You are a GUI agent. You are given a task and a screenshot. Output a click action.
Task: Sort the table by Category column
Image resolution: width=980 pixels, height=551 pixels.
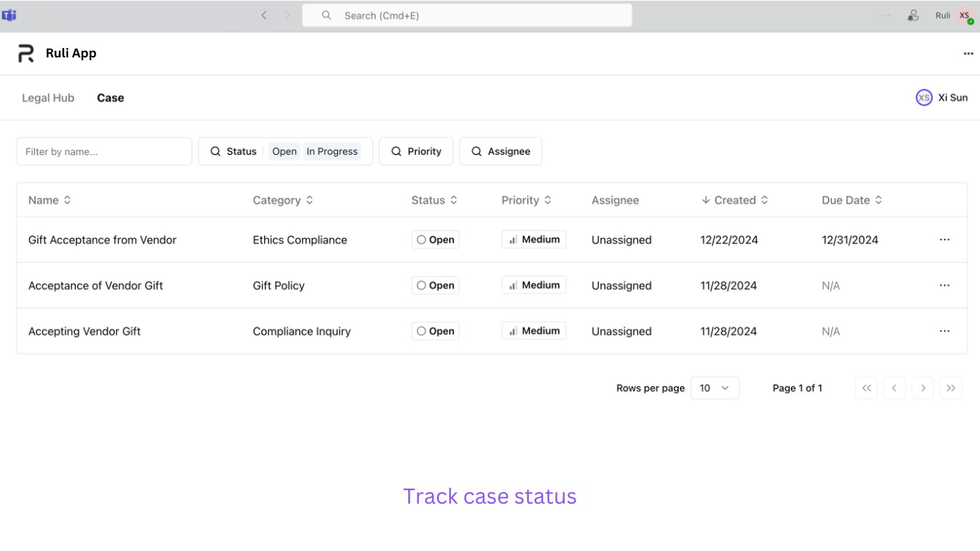pos(283,200)
